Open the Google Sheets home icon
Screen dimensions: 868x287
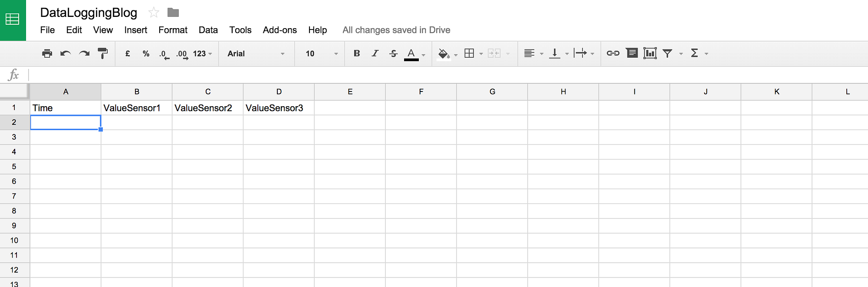[x=13, y=20]
